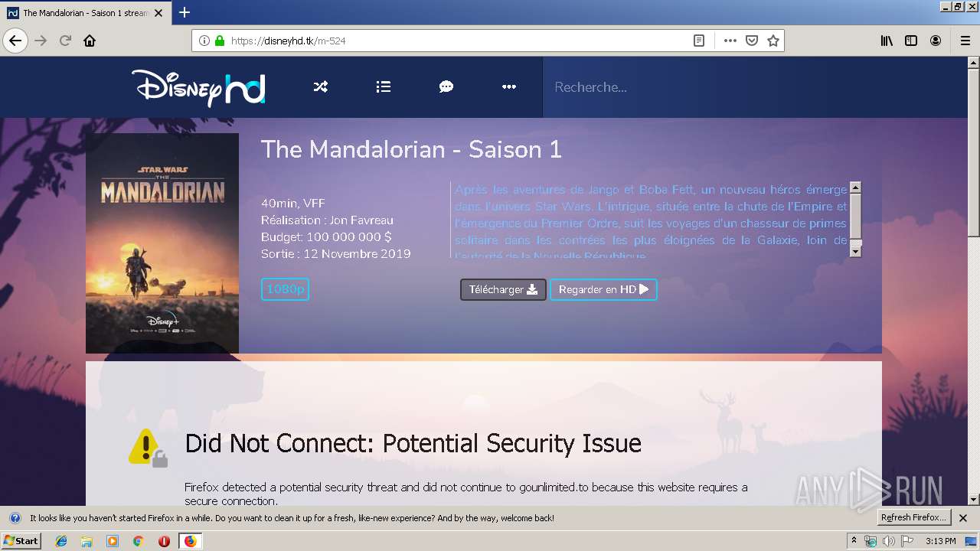Click the shuffle random icon in site header
Screen dimensions: 980x551
coord(321,87)
